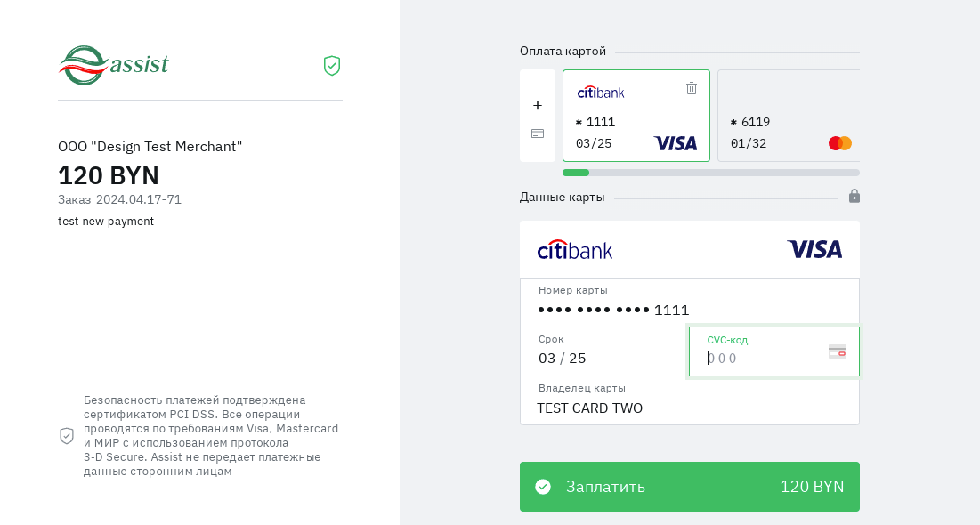Click the plus icon to add a card
The image size is (980, 525).
tap(538, 105)
